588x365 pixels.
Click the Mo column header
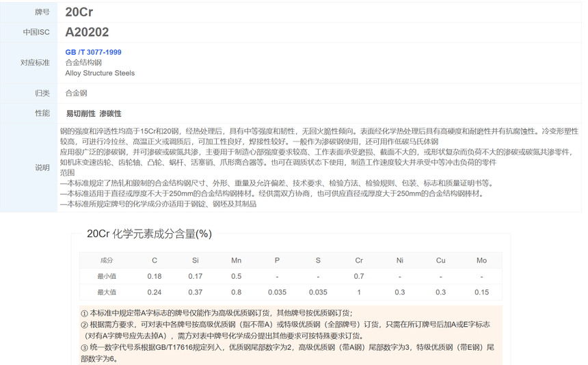(481, 260)
